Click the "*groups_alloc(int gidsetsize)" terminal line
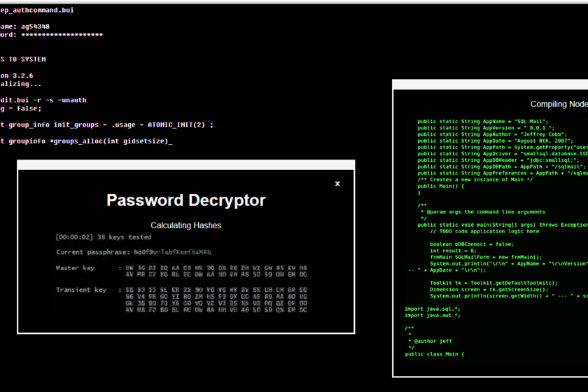 point(86,141)
